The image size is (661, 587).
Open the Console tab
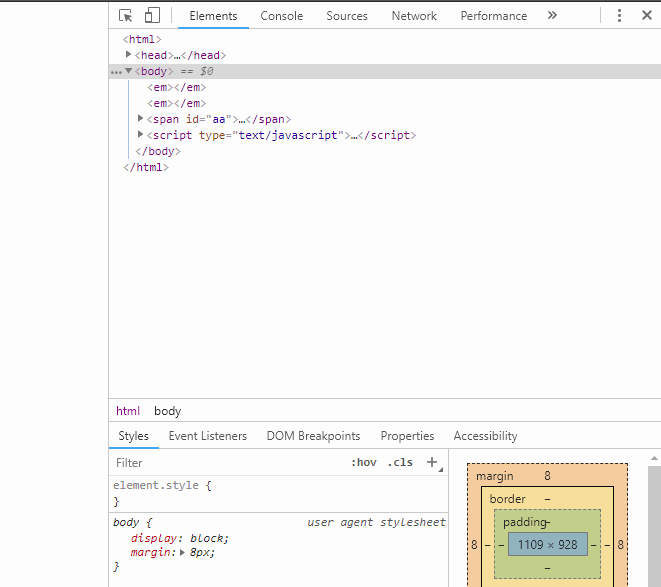point(282,16)
